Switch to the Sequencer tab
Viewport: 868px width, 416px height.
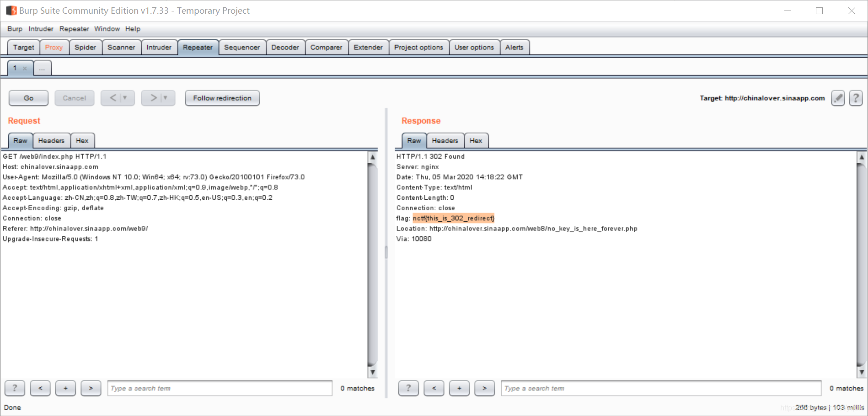pos(242,47)
